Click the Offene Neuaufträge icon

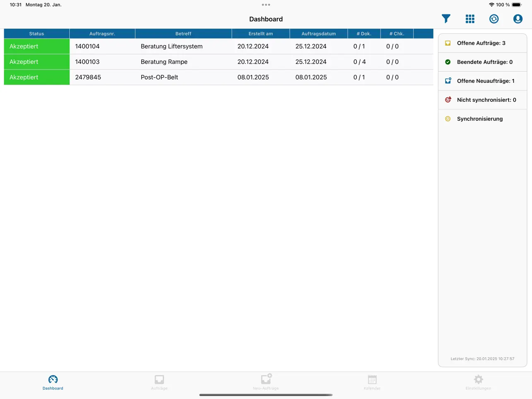coord(448,81)
